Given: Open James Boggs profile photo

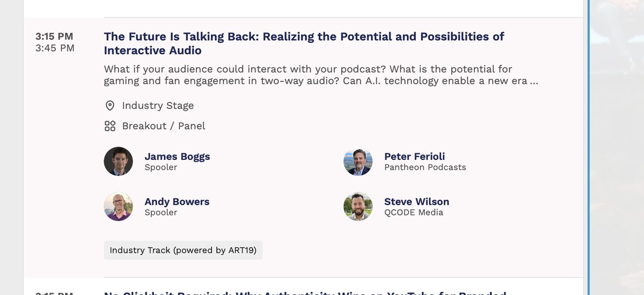Looking at the screenshot, I should [119, 161].
